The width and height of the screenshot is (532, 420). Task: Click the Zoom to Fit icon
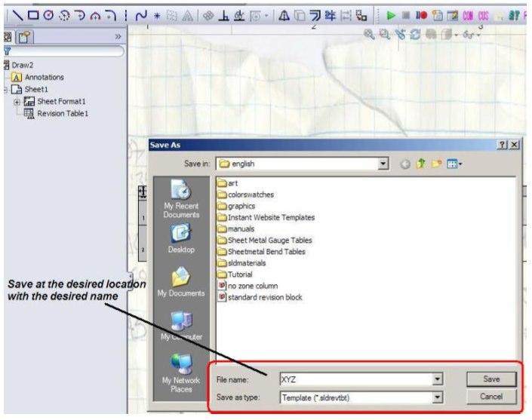point(369,34)
